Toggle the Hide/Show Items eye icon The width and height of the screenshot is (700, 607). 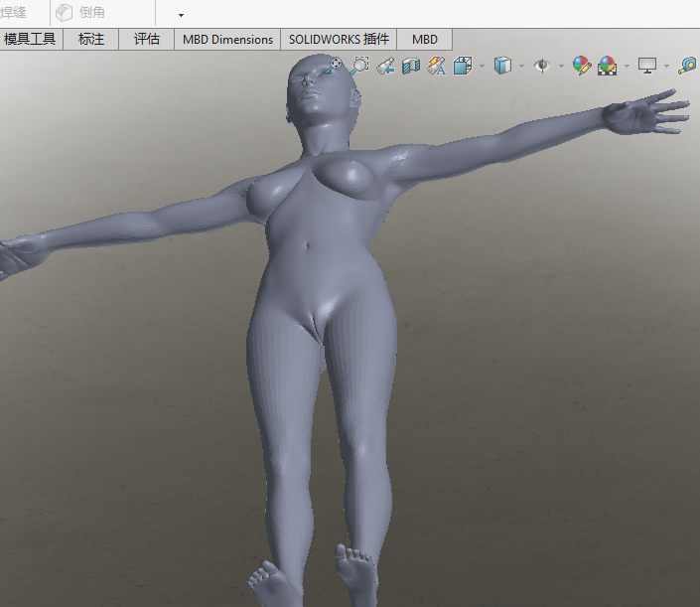[x=541, y=66]
